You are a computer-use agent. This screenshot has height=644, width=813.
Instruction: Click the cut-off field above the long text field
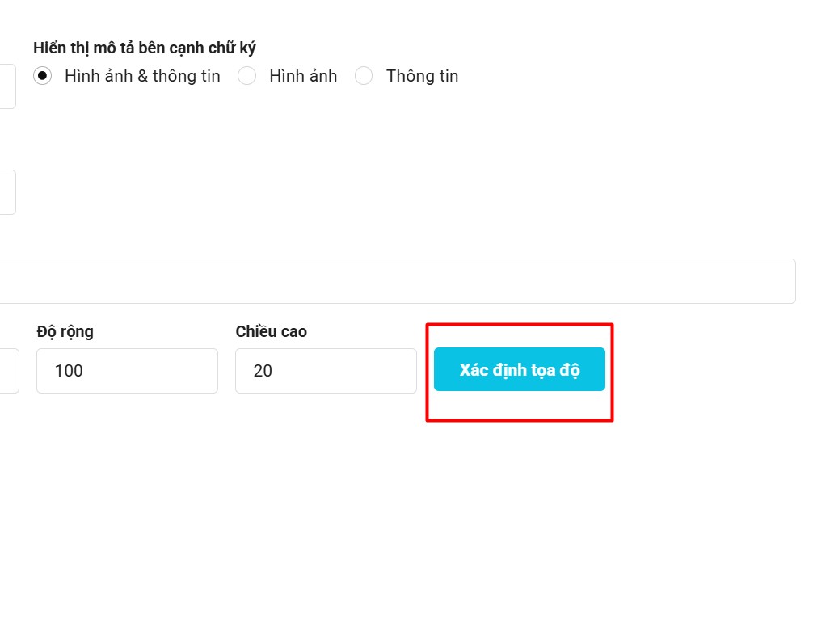(6, 192)
